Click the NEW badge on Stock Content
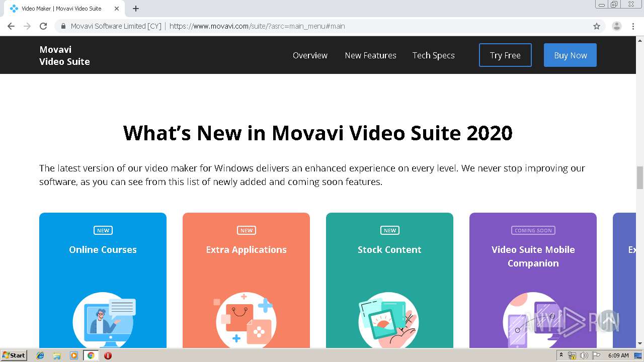The width and height of the screenshot is (644, 362). tap(390, 230)
